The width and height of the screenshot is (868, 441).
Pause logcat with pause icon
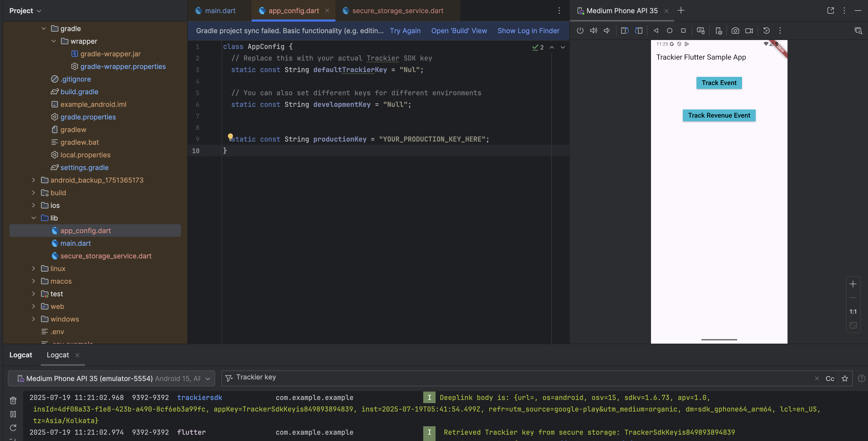click(x=13, y=414)
